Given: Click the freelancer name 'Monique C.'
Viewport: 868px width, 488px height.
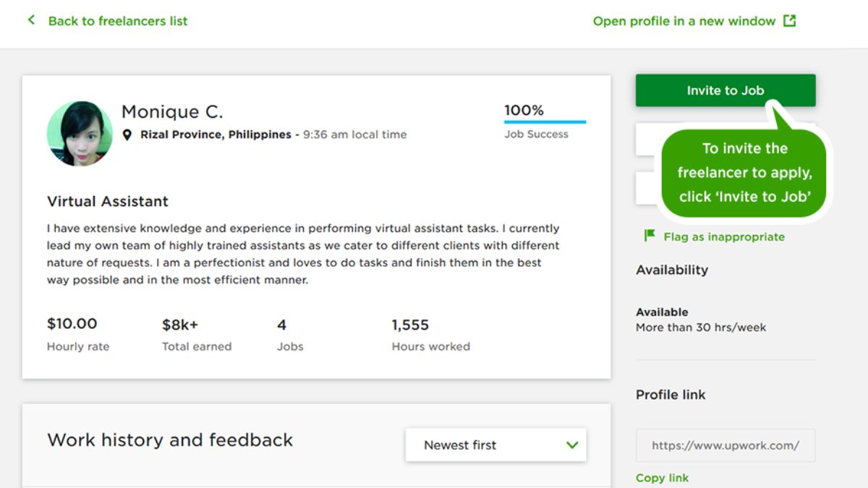Looking at the screenshot, I should tap(173, 111).
